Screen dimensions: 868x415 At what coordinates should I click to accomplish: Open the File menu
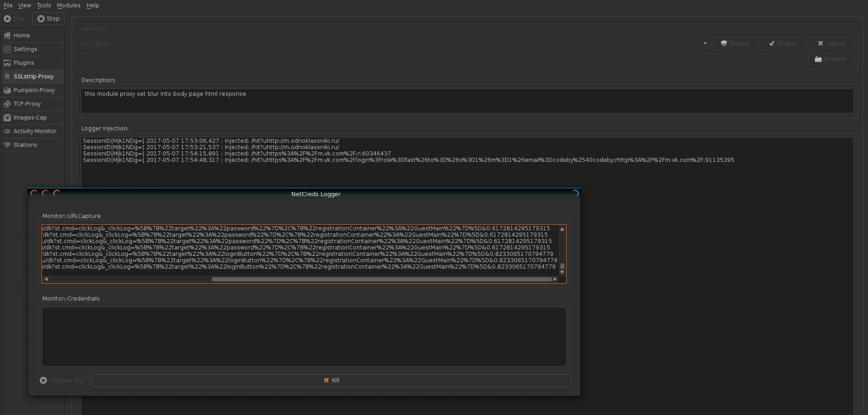8,5
